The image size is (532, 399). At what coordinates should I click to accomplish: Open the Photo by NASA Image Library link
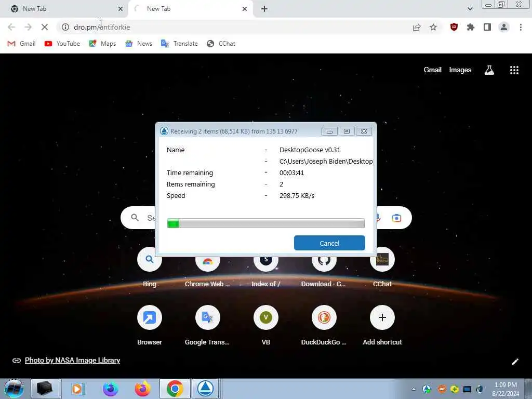(72, 361)
